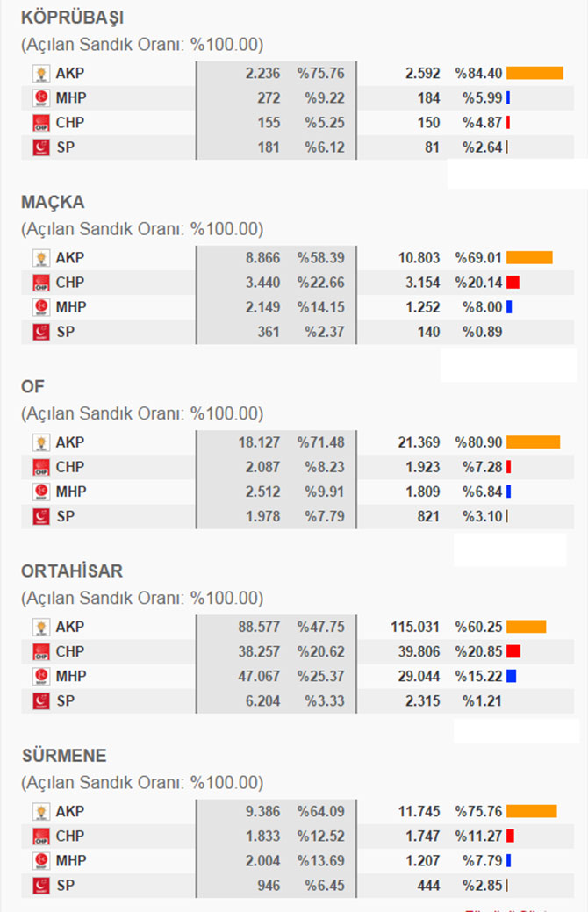Click the AKP logo in Of table
Image resolution: width=588 pixels, height=912 pixels.
pyautogui.click(x=40, y=442)
